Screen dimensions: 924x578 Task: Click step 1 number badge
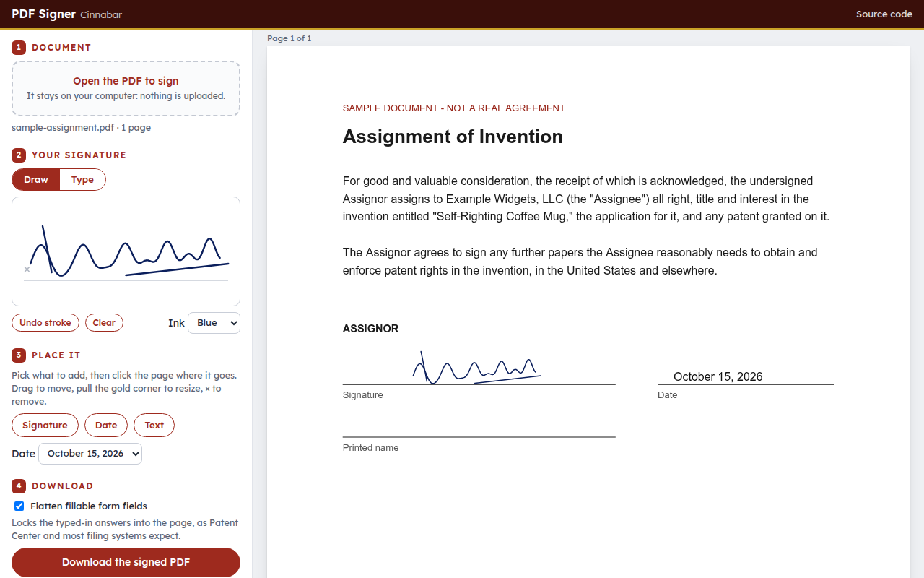(19, 48)
